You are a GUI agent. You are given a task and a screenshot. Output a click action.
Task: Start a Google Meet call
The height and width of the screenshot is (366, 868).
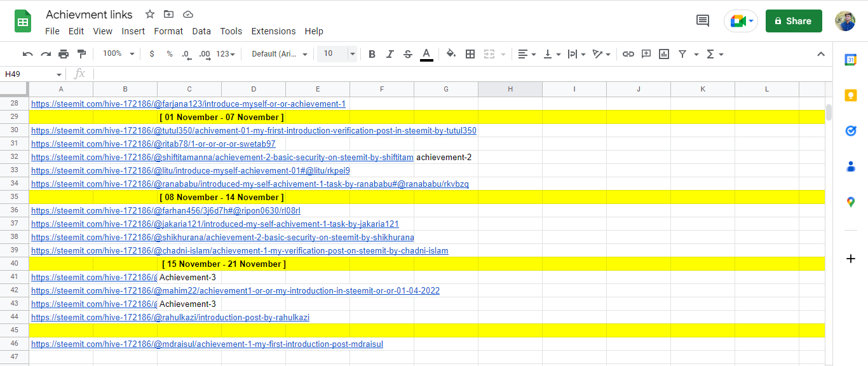741,21
